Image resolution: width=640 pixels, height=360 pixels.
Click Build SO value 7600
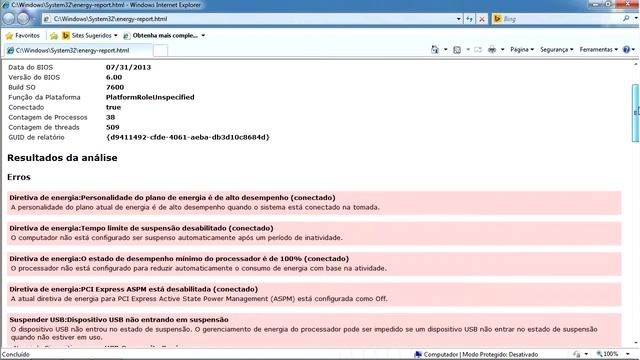115,87
